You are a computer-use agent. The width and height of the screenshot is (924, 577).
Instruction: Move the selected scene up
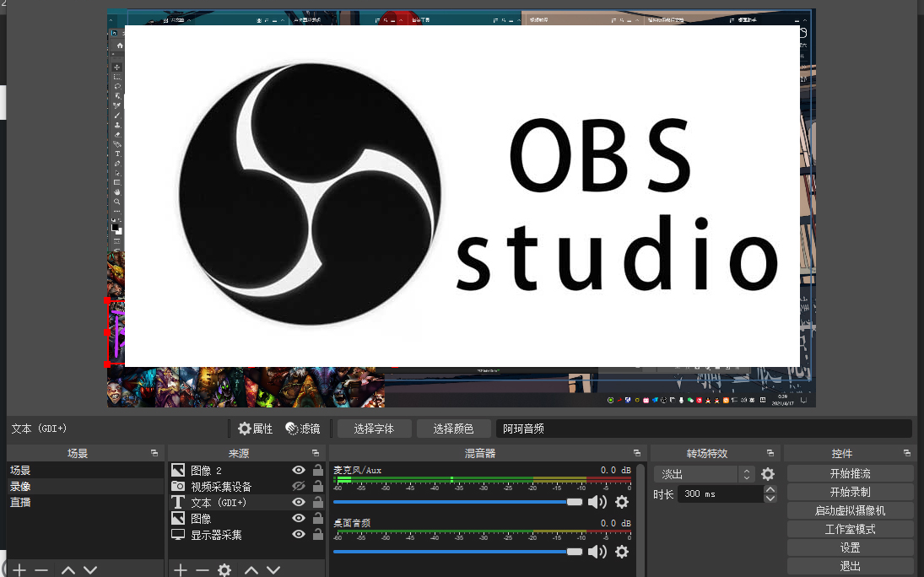click(68, 570)
